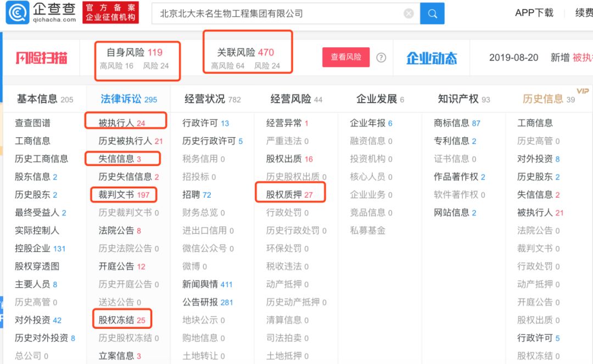593x364 pixels.
Task: Open 最终受益人 2 entry
Action: [41, 212]
